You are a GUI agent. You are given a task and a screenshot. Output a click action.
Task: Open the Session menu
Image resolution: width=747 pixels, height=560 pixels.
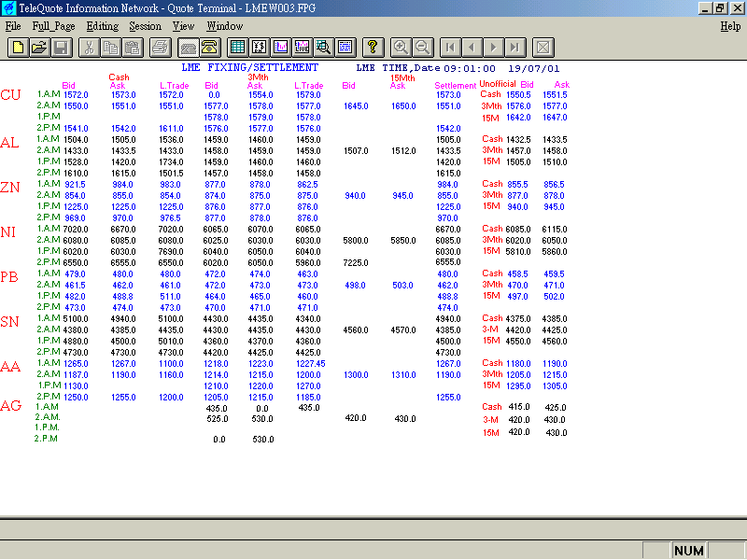pyautogui.click(x=145, y=26)
